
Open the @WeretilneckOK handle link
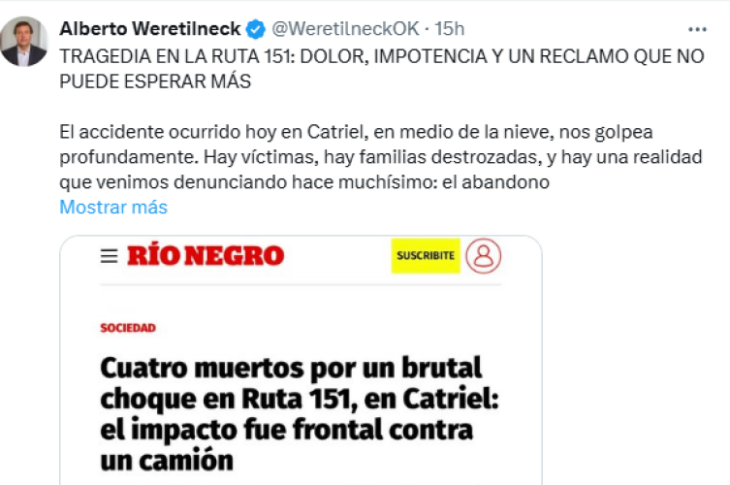tap(345, 29)
